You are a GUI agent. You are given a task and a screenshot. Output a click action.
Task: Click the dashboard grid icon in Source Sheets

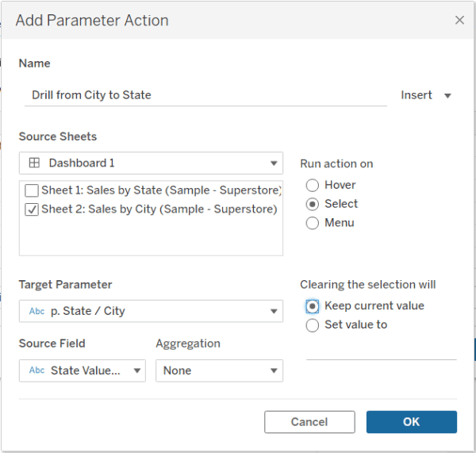(x=34, y=163)
